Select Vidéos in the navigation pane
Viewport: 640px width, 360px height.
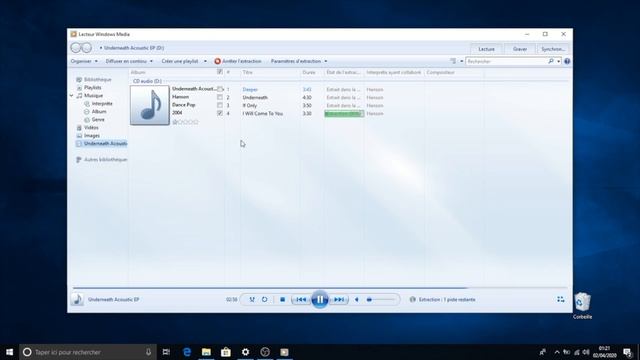point(91,127)
